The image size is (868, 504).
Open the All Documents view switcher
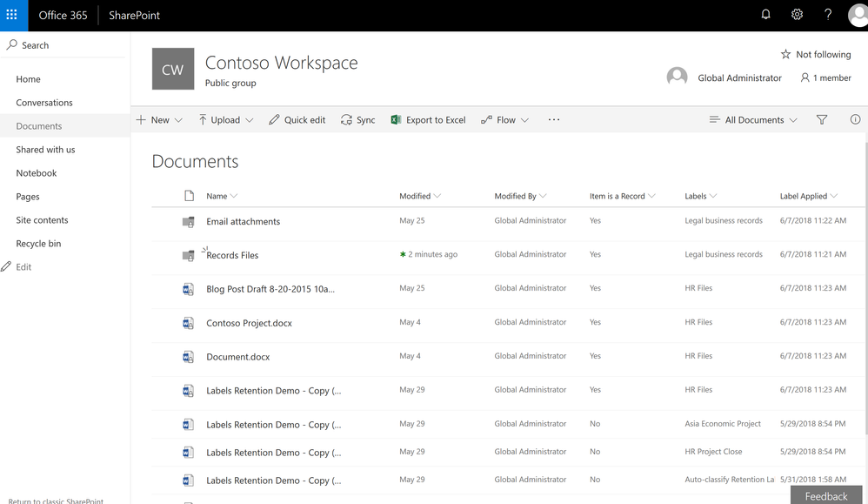(753, 120)
